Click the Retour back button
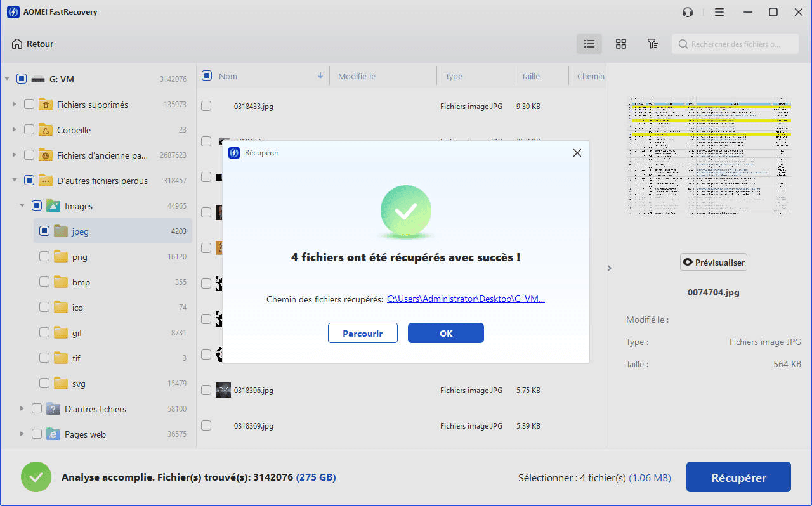 32,44
